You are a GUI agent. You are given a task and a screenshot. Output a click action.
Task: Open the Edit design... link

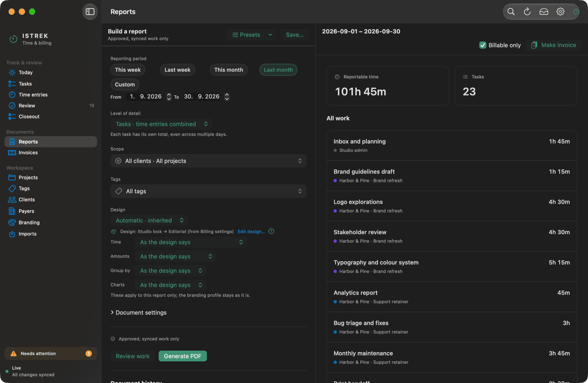(251, 232)
